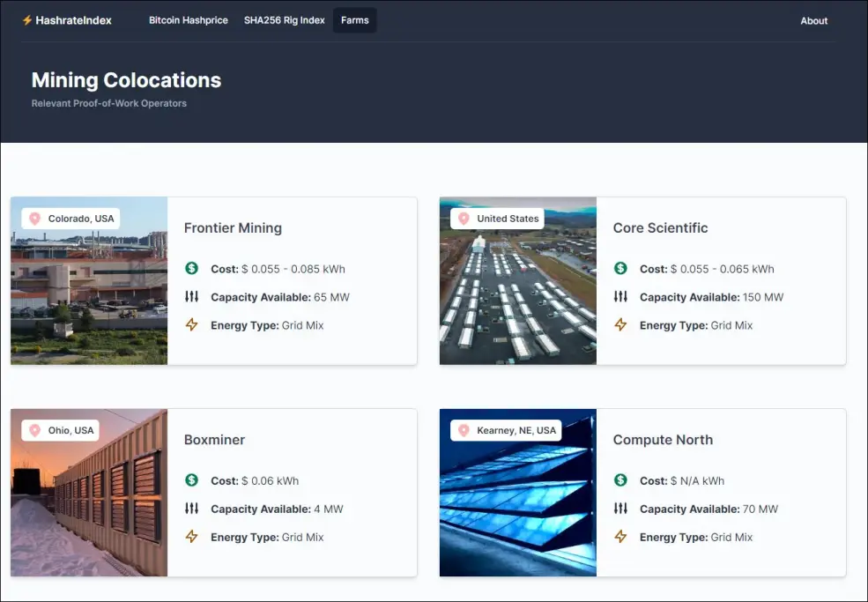
Task: Click the Mining Colocations page heading
Action: pos(126,80)
